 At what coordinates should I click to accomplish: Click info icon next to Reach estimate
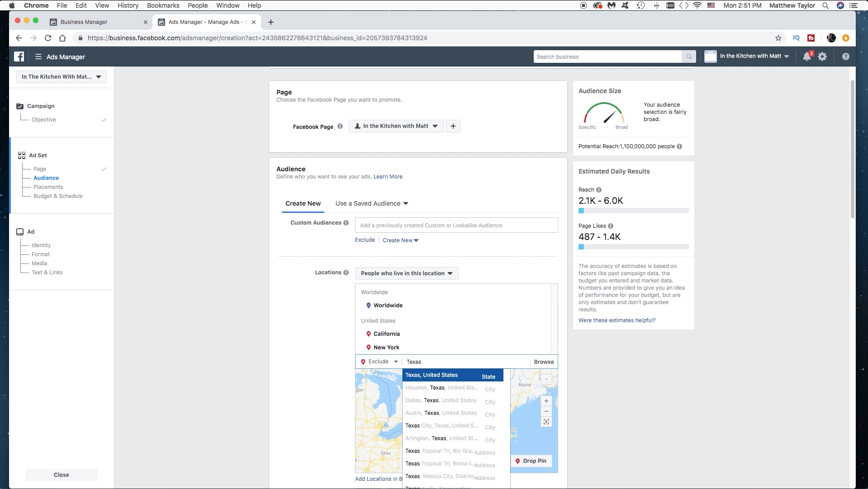point(599,190)
